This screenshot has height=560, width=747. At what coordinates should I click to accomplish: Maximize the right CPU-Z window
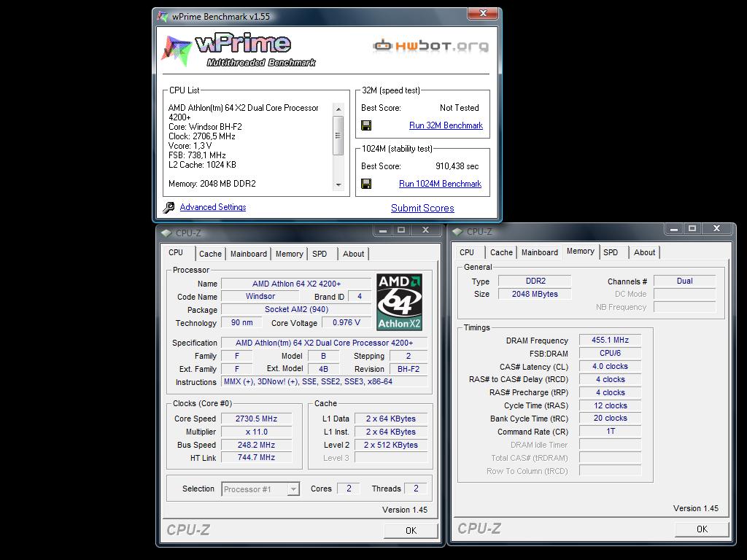[692, 228]
